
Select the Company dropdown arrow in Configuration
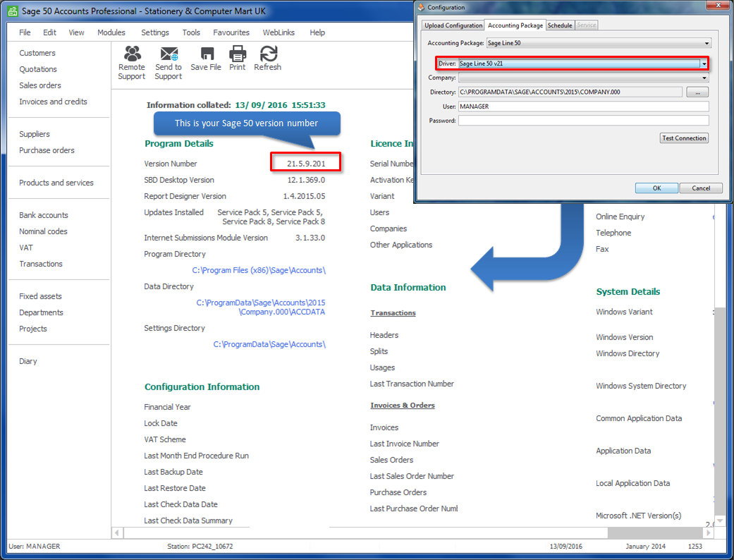tap(704, 78)
